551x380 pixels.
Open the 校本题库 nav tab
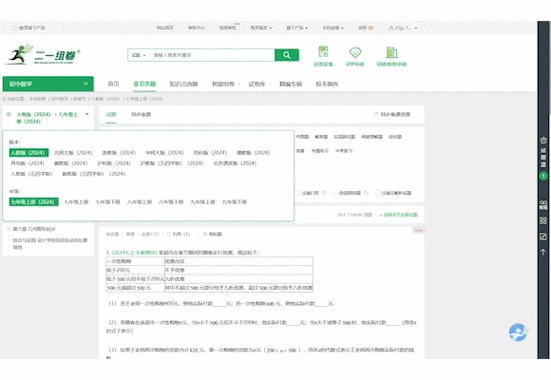(x=327, y=84)
